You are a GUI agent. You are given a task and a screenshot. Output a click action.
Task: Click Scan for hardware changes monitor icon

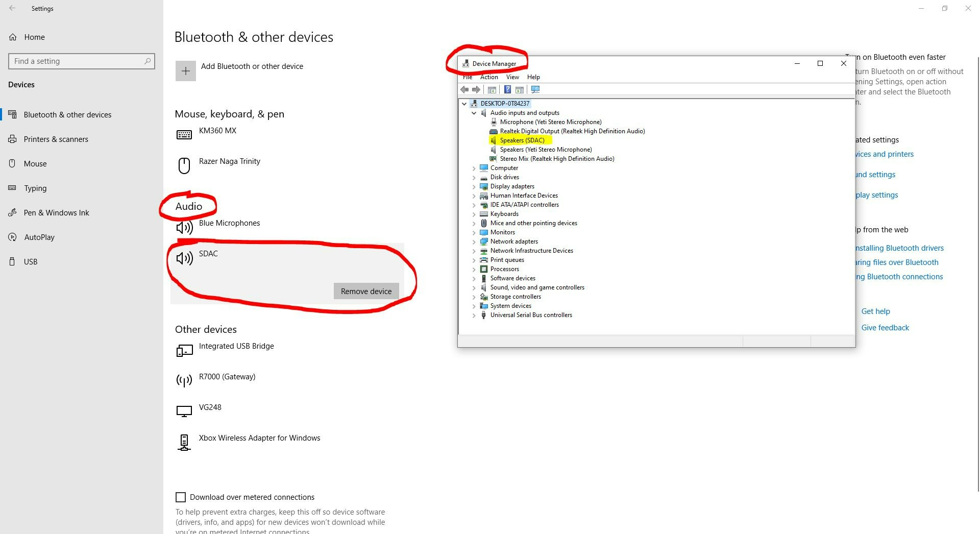point(535,90)
